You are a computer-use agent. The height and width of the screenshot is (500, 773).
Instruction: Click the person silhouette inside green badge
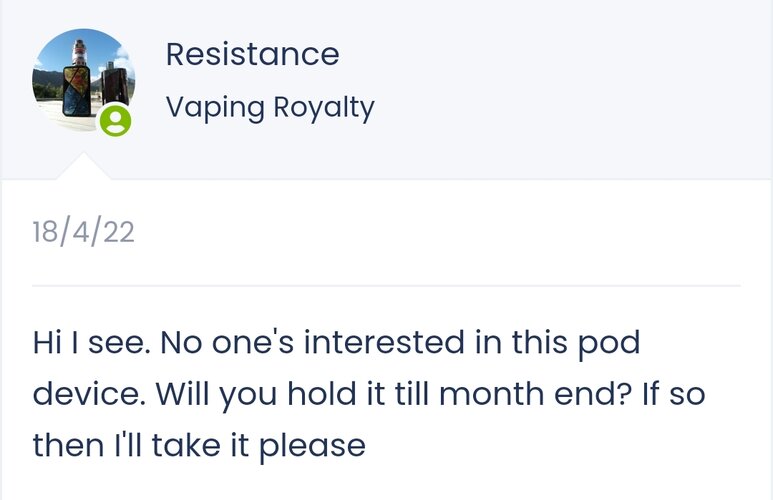116,121
